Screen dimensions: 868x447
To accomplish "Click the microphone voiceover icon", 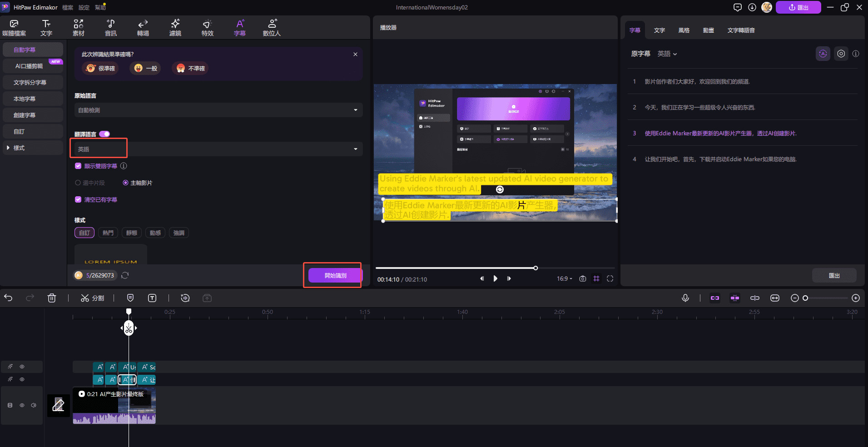I will pos(685,298).
